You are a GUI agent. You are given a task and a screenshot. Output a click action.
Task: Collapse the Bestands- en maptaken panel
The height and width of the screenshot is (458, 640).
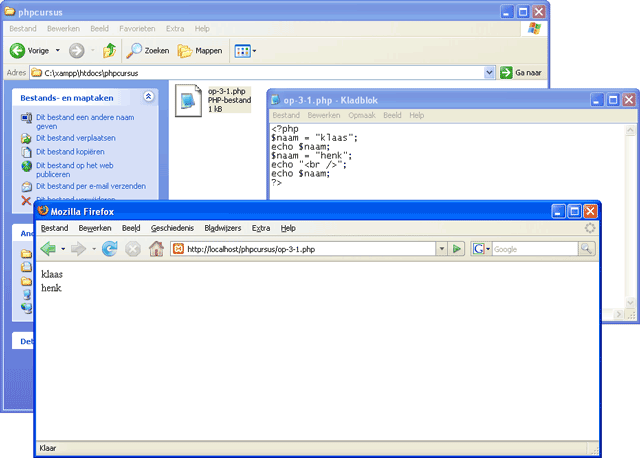tap(149, 96)
